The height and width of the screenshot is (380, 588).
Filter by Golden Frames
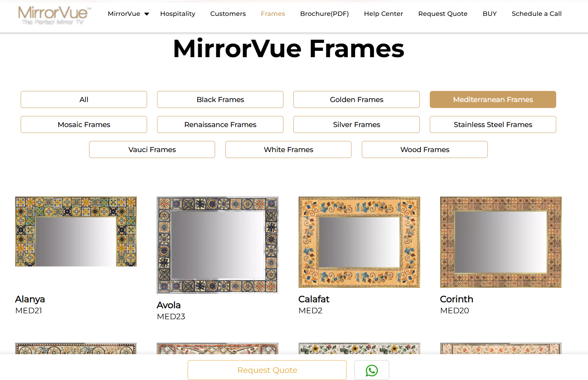(x=356, y=99)
